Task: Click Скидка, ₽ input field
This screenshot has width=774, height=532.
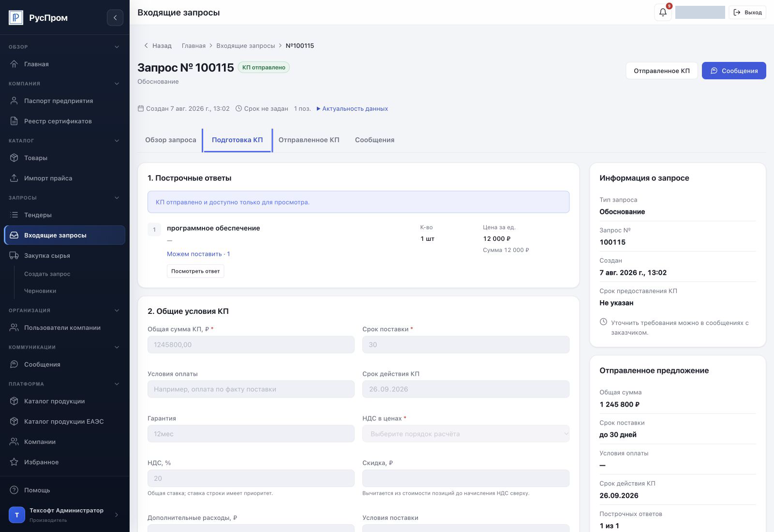Action: [x=466, y=478]
